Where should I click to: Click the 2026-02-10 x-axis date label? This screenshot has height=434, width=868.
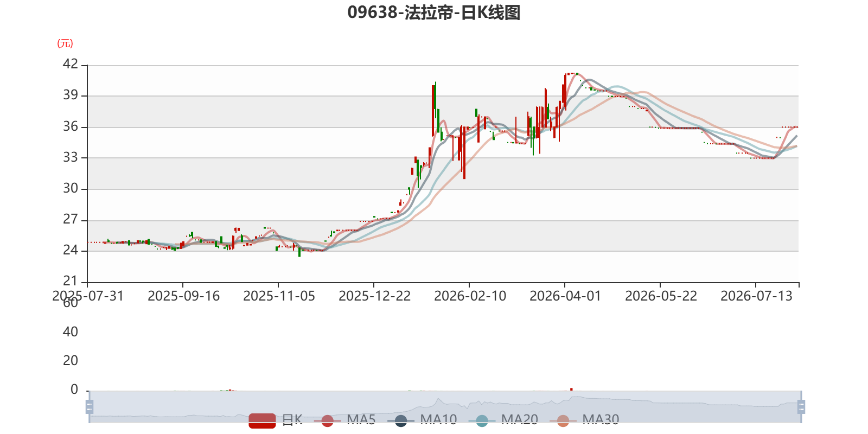coord(470,296)
